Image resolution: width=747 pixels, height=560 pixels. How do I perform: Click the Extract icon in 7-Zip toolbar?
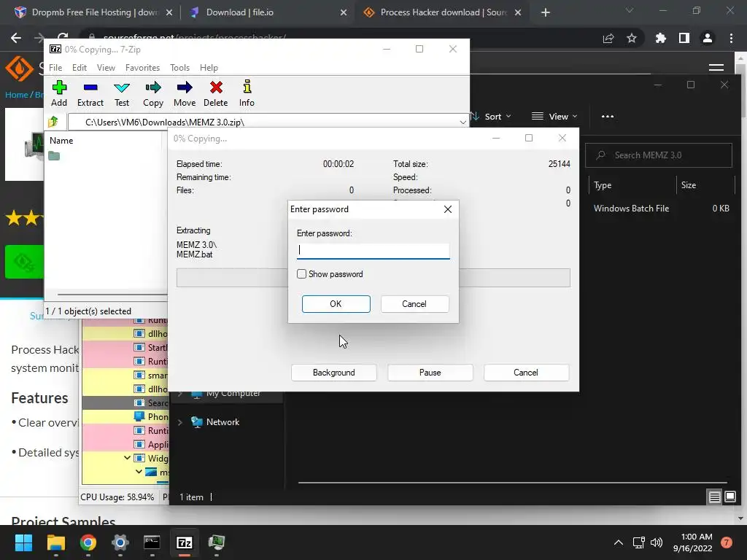point(90,87)
